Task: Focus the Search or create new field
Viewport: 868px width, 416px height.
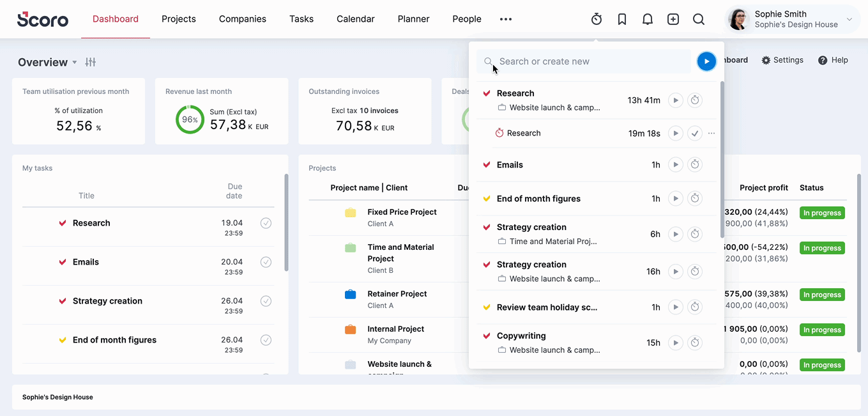Action: click(584, 61)
